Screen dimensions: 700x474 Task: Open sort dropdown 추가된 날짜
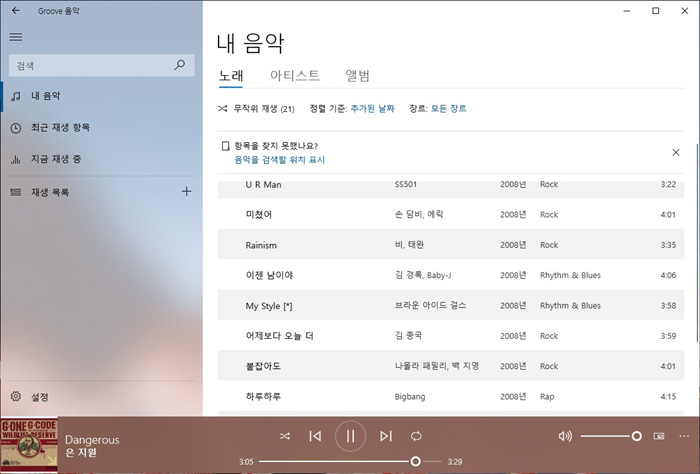(372, 108)
